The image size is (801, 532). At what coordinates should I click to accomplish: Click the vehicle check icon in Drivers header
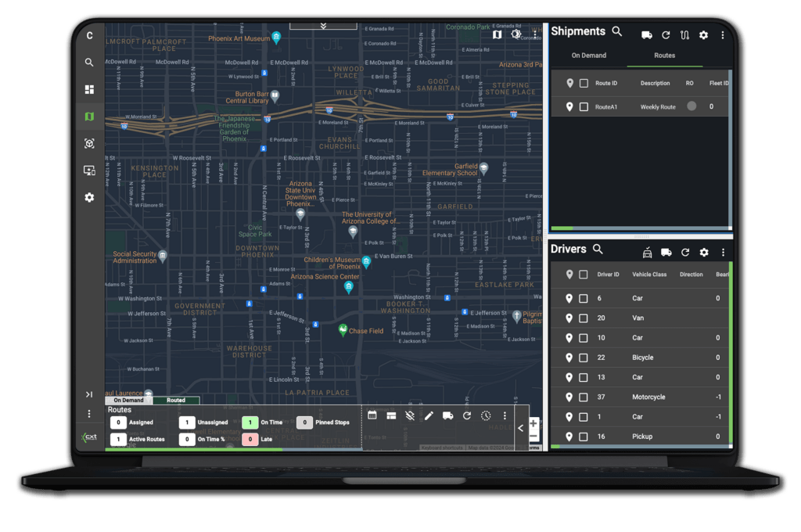click(x=647, y=252)
